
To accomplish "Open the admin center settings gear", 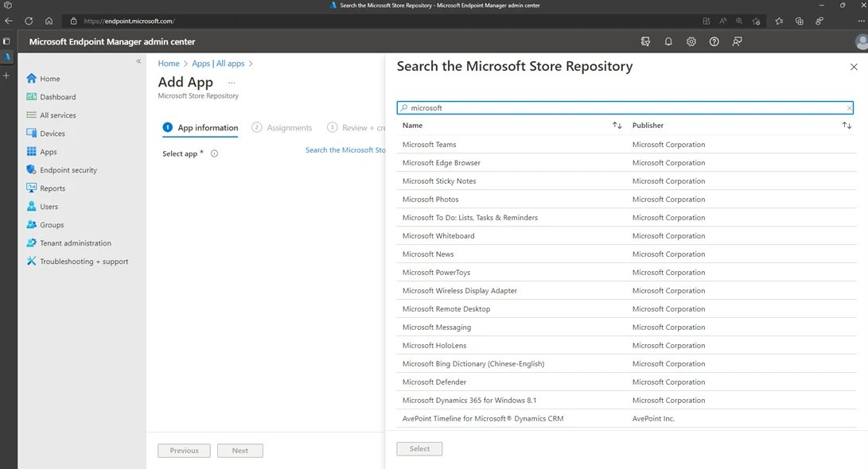I will click(x=691, y=41).
